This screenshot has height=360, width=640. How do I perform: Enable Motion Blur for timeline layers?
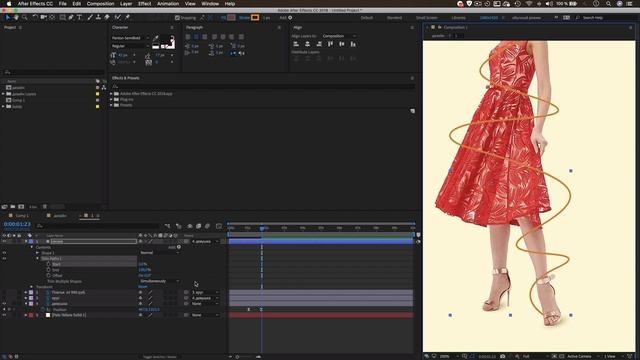pos(207,226)
